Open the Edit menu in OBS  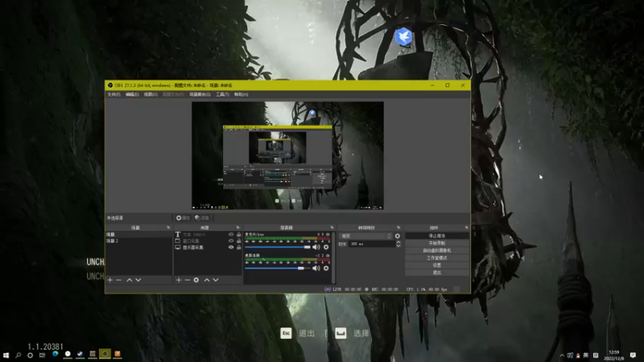(x=132, y=94)
